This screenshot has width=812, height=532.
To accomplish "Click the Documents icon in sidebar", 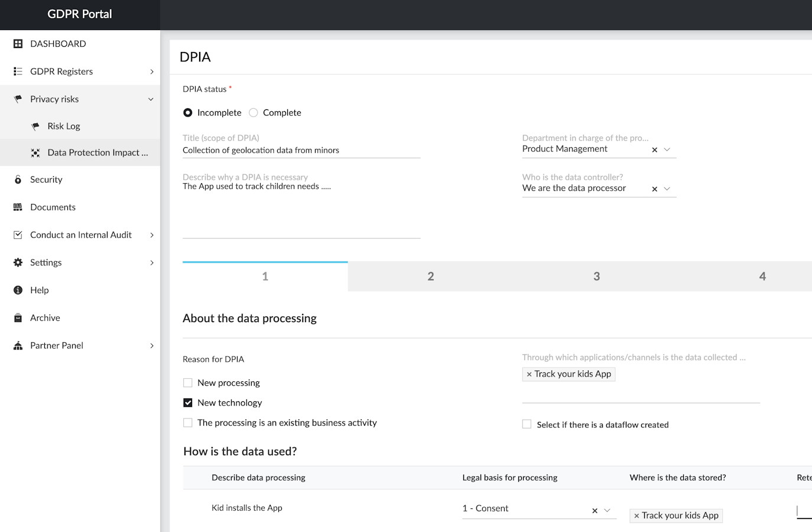I will (x=18, y=207).
